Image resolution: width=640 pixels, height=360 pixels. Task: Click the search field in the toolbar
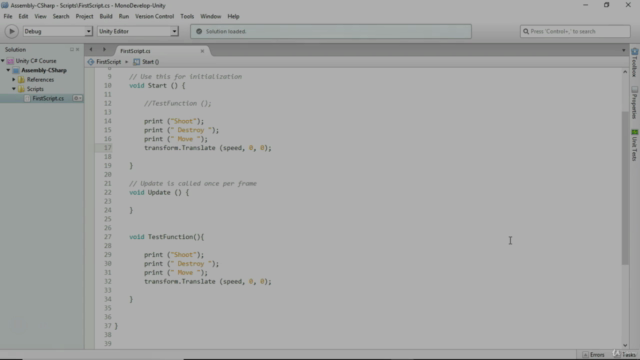pyautogui.click(x=575, y=31)
